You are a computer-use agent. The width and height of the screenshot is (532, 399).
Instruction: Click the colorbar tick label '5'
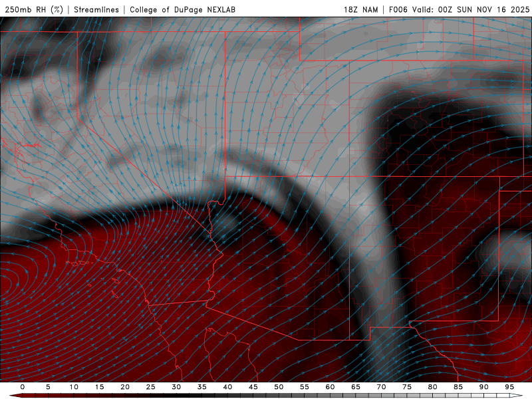[48, 387]
